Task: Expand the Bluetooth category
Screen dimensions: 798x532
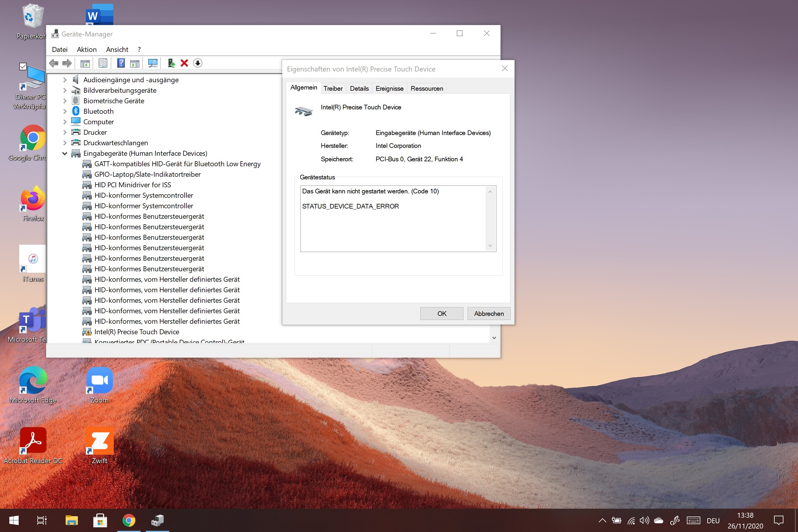Action: [65, 111]
